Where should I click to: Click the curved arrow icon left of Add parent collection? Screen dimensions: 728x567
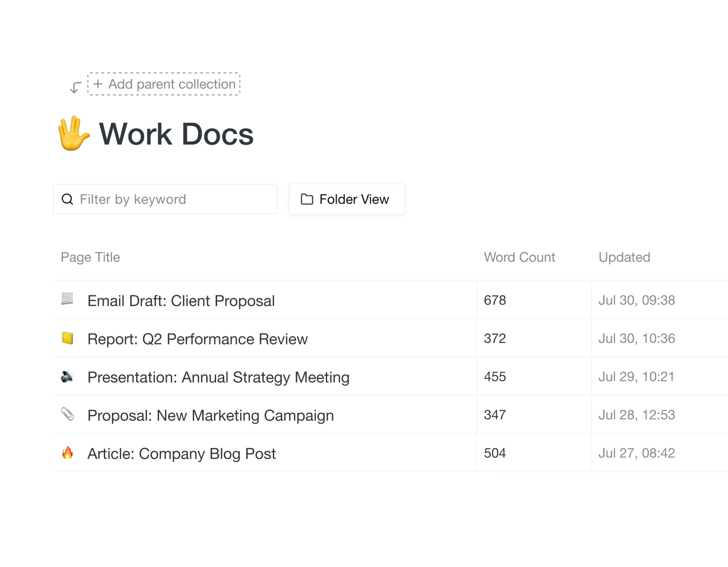[x=75, y=86]
